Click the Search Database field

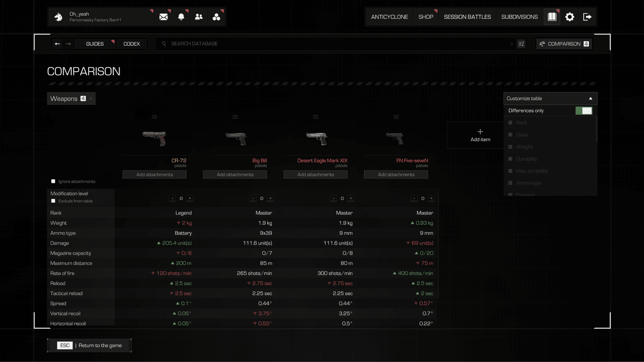tap(336, 44)
